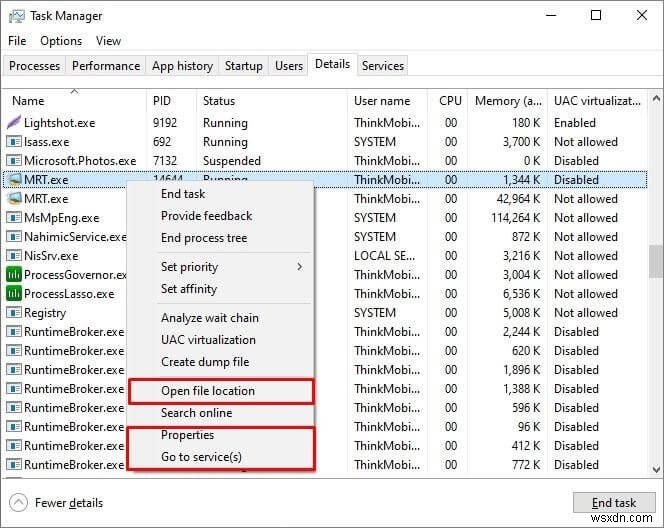
Task: Switch to the Processes tab
Action: tap(34, 66)
